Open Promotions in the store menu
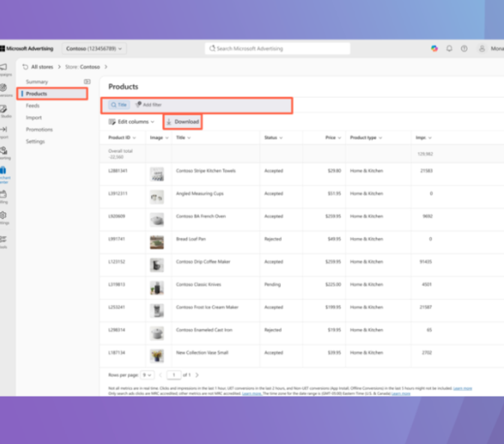Image resolution: width=504 pixels, height=444 pixels. (x=39, y=129)
